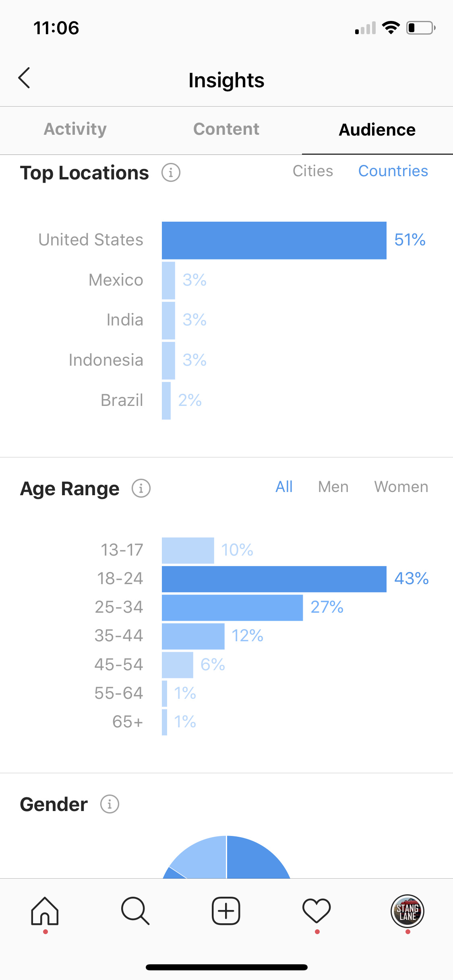Tap info icon next to Age Range
This screenshot has height=980, width=453.
(141, 488)
